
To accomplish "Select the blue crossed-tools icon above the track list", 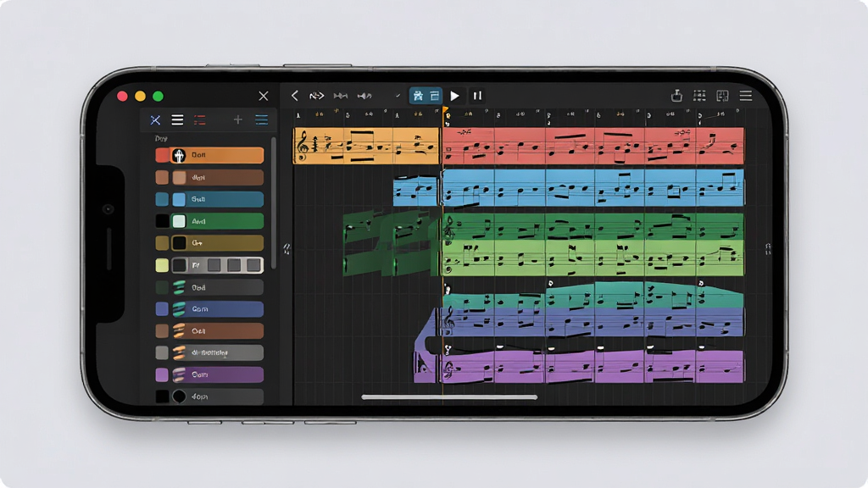I will (x=155, y=120).
